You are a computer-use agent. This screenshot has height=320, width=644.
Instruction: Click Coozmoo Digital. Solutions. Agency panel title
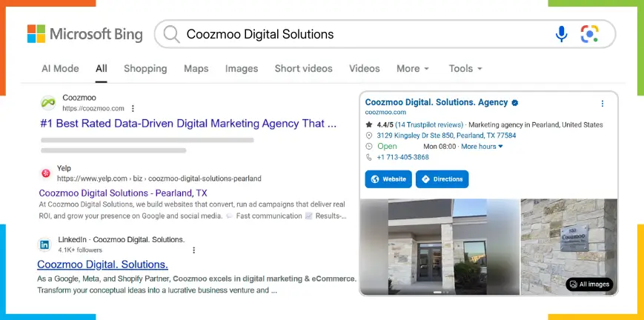(436, 103)
